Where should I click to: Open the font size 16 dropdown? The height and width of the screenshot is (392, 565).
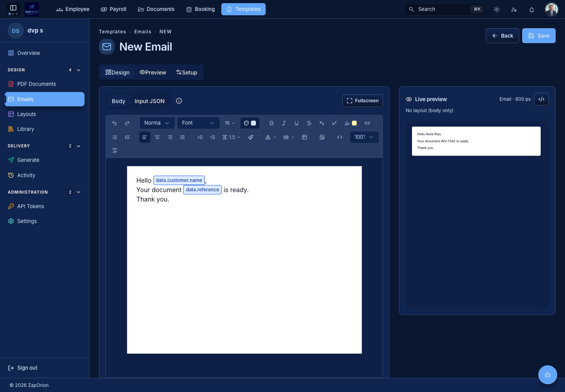tap(230, 123)
